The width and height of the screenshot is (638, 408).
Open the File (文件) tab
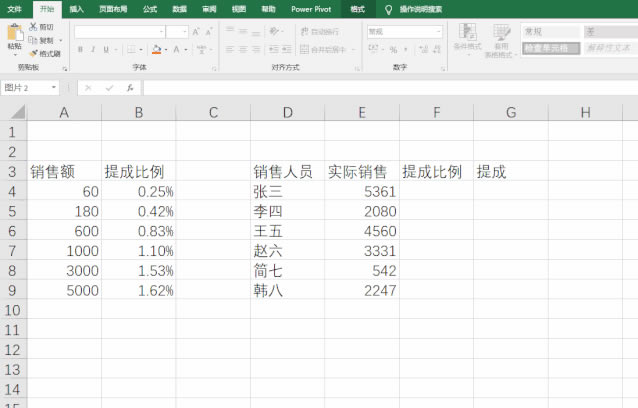click(14, 9)
